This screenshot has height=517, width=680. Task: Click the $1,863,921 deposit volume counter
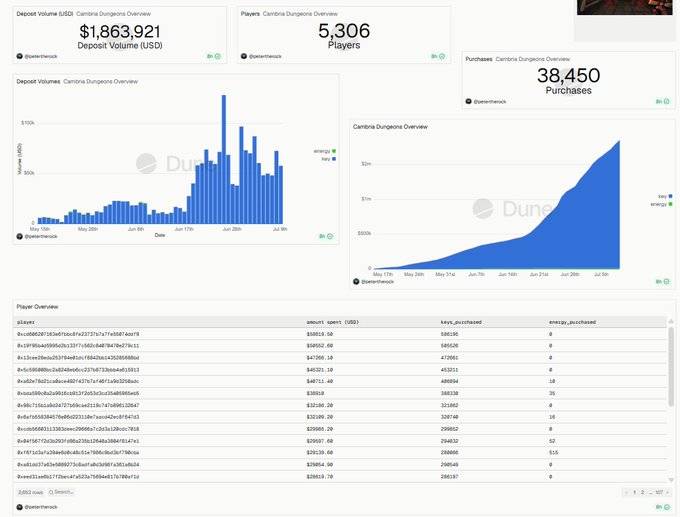tap(120, 32)
